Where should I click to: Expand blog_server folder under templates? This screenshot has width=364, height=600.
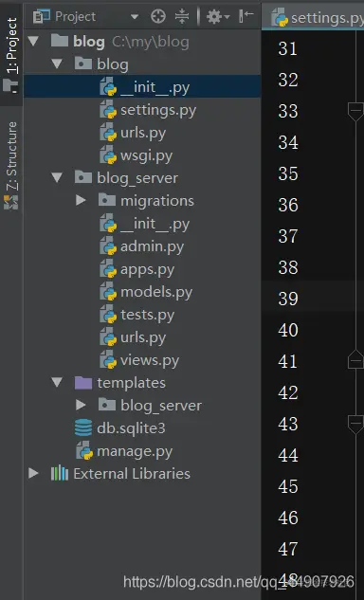coord(81,405)
